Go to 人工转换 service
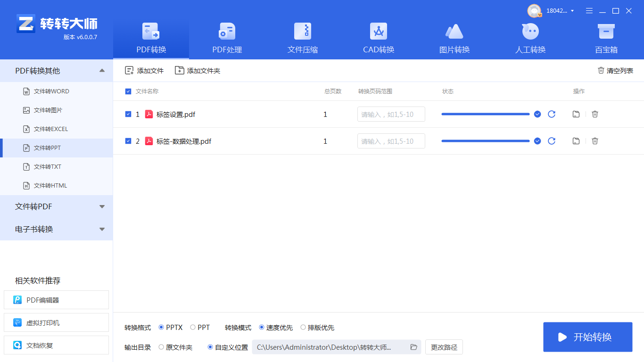Screen dimensions: 644x362 pyautogui.click(x=530, y=38)
